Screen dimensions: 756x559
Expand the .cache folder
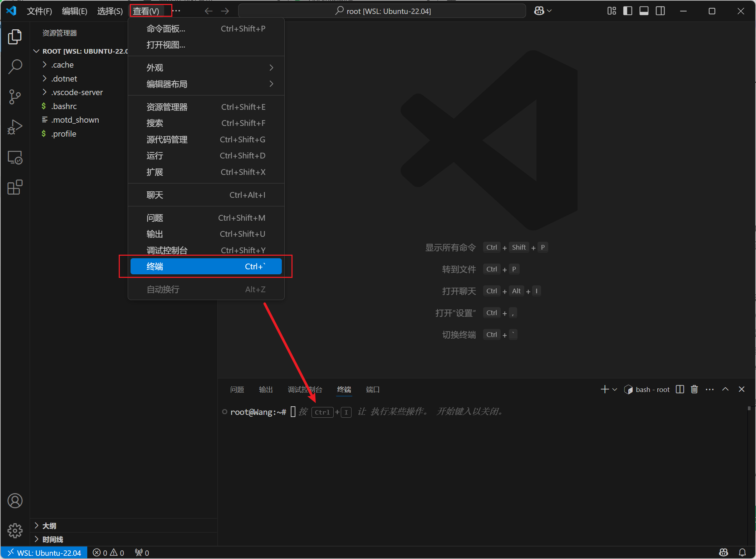pyautogui.click(x=44, y=65)
